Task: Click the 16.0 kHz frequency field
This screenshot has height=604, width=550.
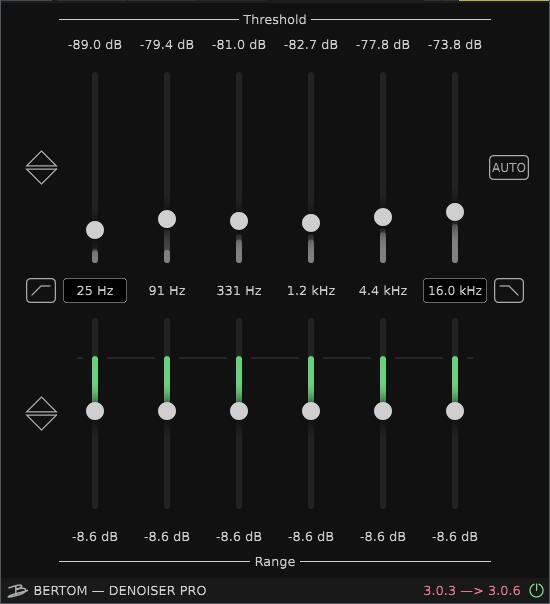Action: [x=455, y=290]
